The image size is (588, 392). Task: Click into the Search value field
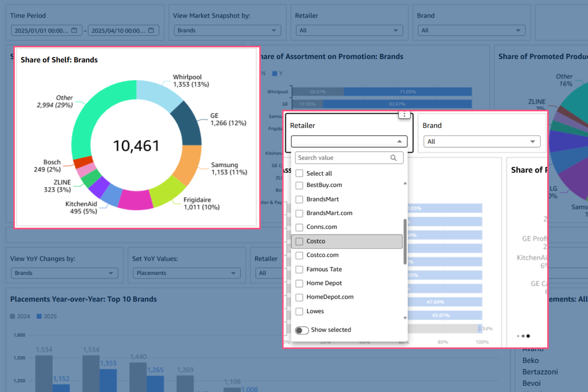(x=341, y=158)
